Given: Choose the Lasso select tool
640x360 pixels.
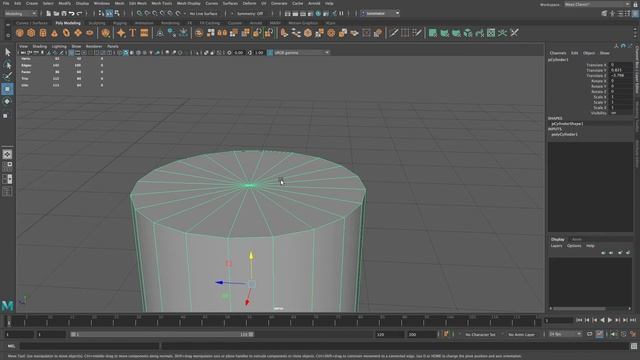Looking at the screenshot, I should tap(7, 64).
